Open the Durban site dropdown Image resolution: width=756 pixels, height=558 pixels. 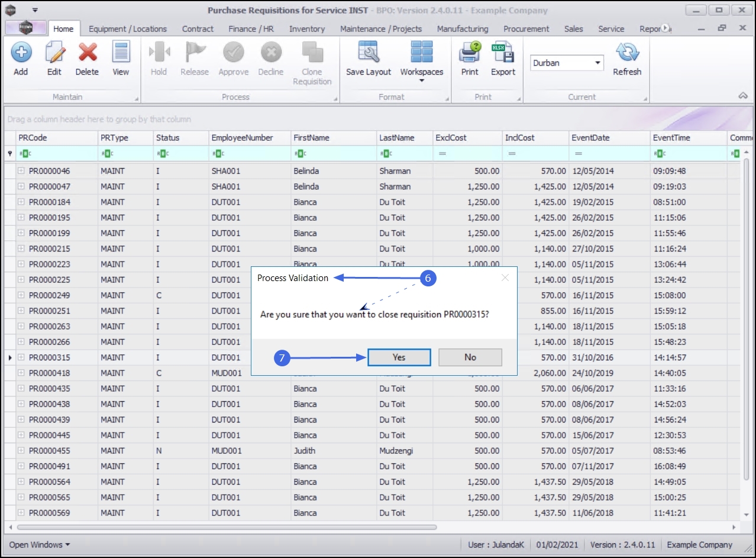pyautogui.click(x=597, y=63)
